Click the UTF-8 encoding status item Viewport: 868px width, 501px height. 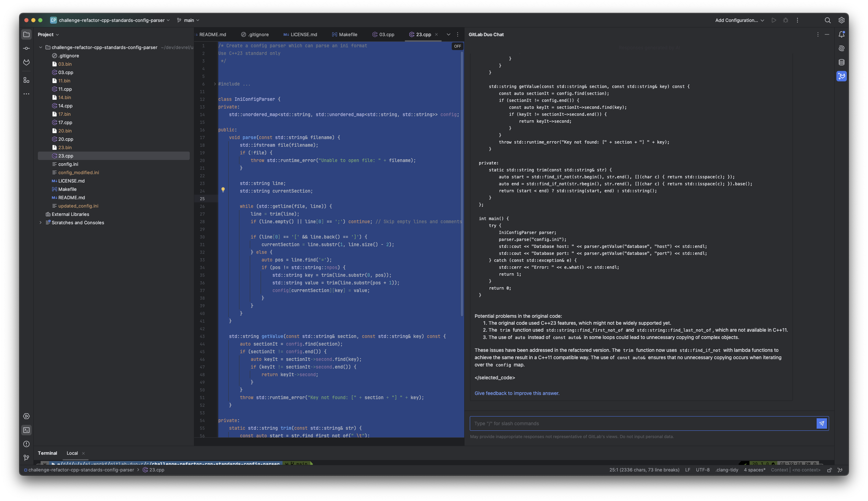click(x=703, y=470)
